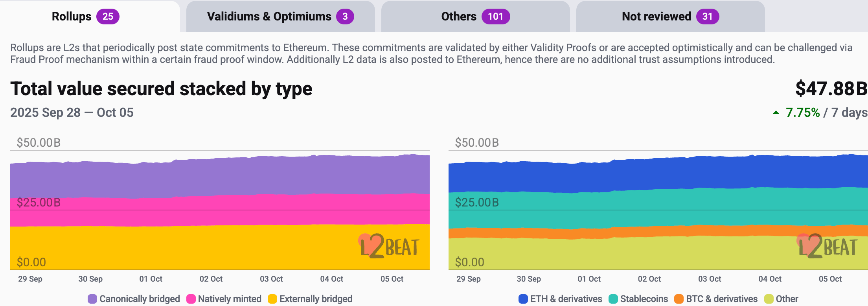Toggle the Other legend entry
The image size is (868, 306).
click(x=782, y=299)
